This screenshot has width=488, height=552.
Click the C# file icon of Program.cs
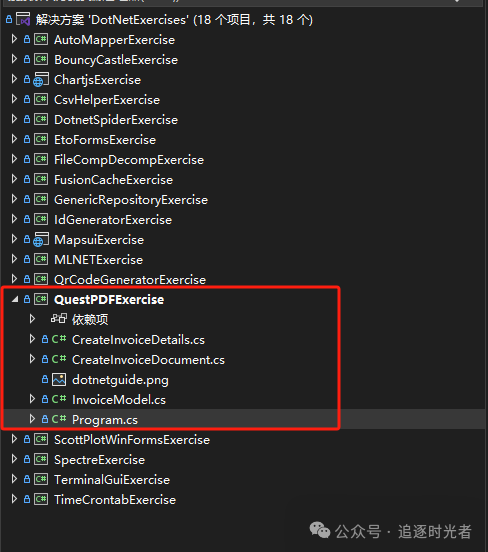click(x=59, y=419)
